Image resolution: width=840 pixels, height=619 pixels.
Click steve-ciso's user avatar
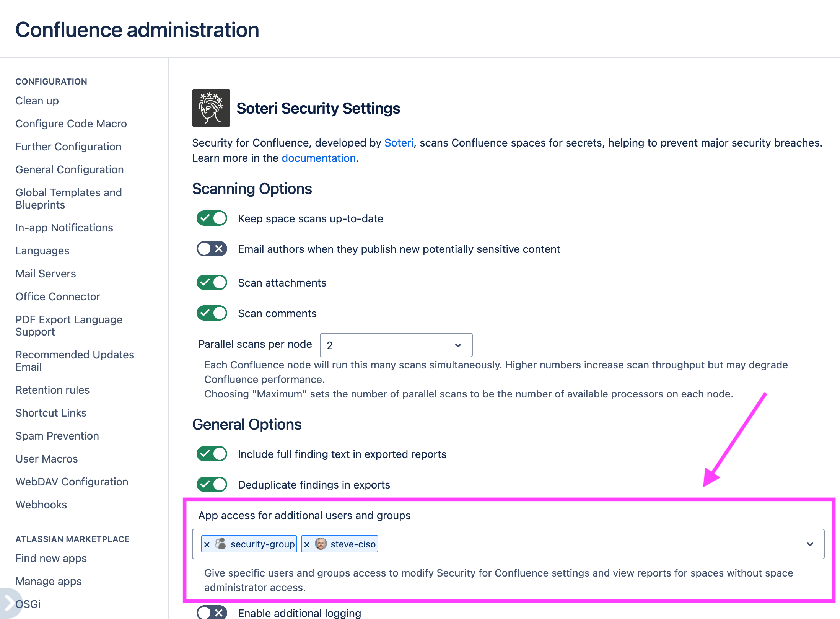point(321,544)
